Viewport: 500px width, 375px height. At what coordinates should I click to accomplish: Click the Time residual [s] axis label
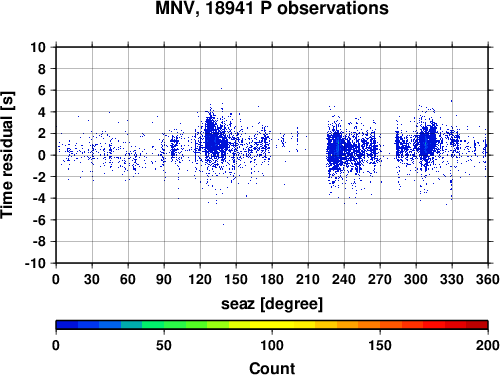click(7, 155)
